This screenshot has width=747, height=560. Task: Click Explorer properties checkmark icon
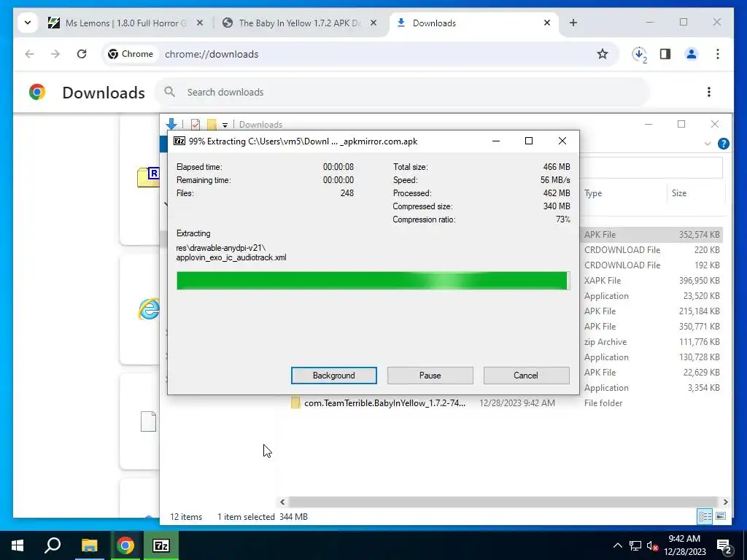click(196, 124)
